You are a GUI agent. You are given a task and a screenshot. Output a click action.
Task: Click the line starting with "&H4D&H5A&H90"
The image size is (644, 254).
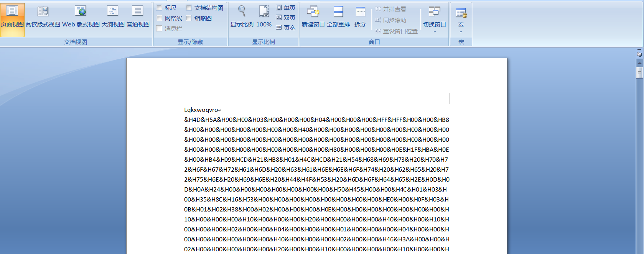click(x=316, y=120)
